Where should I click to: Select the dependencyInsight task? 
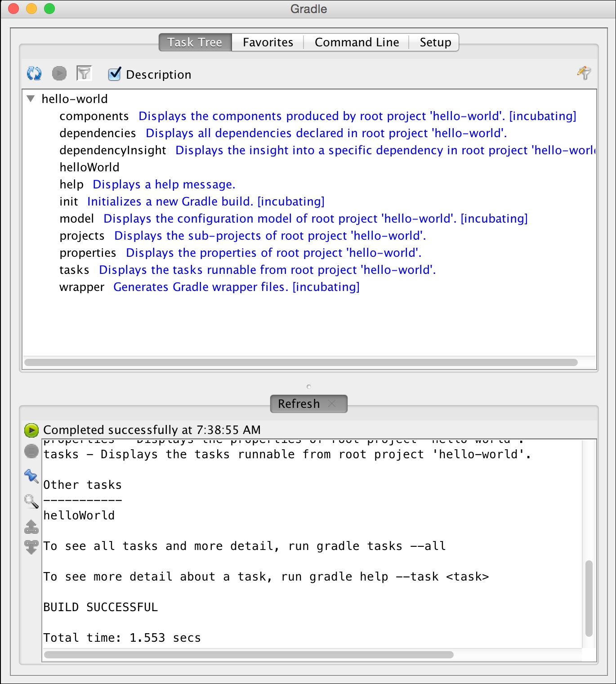point(113,150)
